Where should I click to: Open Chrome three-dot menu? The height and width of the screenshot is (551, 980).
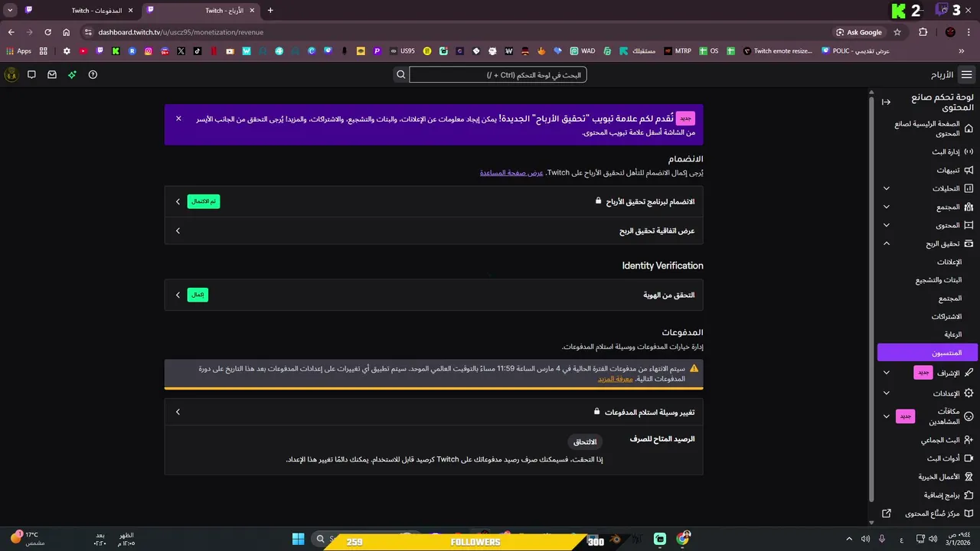969,32
